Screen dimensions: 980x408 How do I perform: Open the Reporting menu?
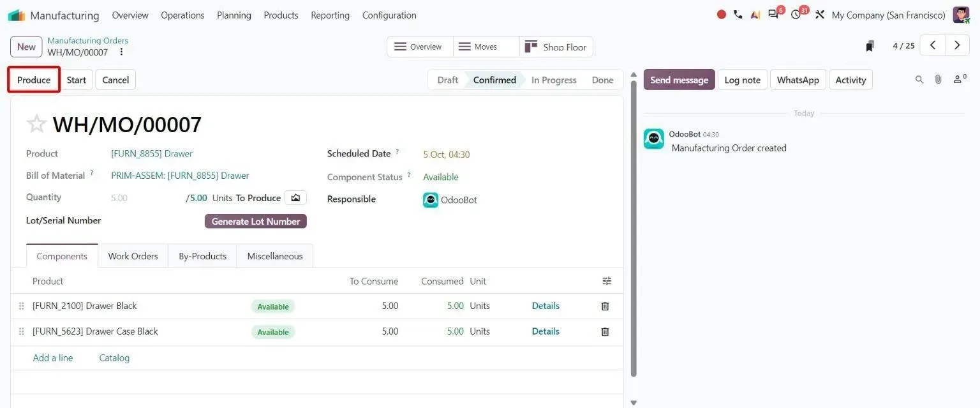pyautogui.click(x=330, y=15)
